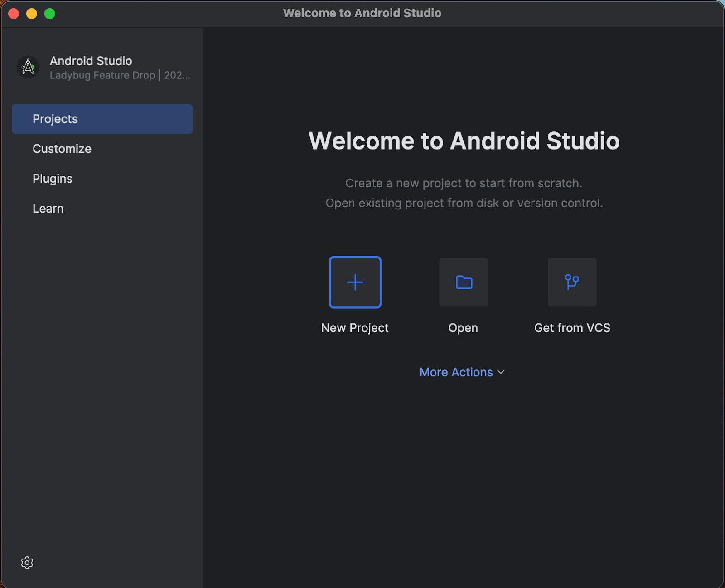Close the Welcome window
The width and height of the screenshot is (725, 588).
click(14, 13)
